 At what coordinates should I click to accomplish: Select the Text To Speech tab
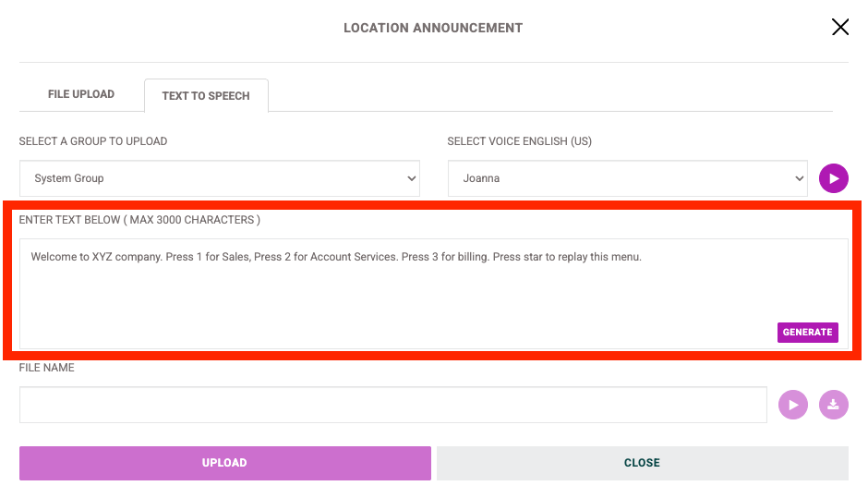point(206,96)
